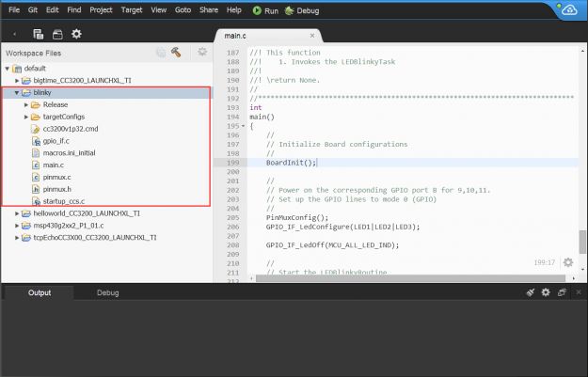Open pinmux.c in the file tree
Image resolution: width=588 pixels, height=377 pixels.
coord(56,178)
